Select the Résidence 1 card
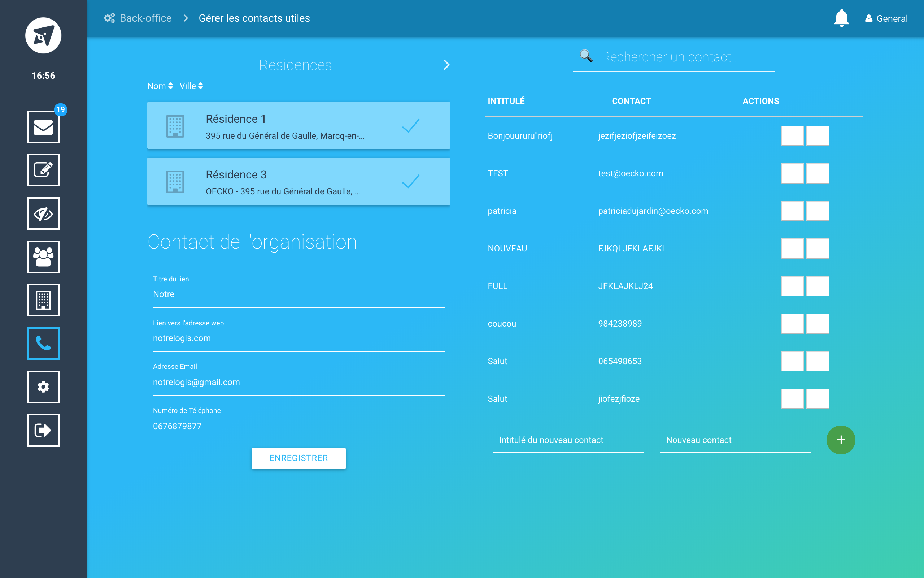Image resolution: width=924 pixels, height=578 pixels. point(298,125)
